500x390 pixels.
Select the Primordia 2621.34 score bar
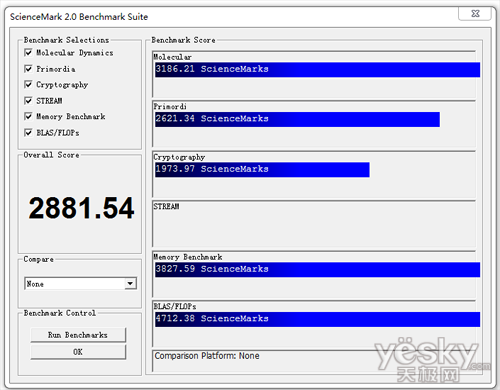(297, 119)
